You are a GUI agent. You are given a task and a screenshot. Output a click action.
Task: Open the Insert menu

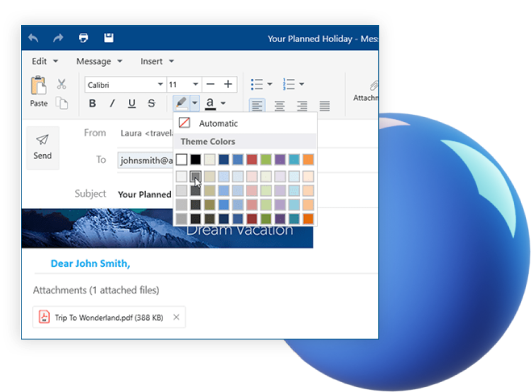point(157,61)
